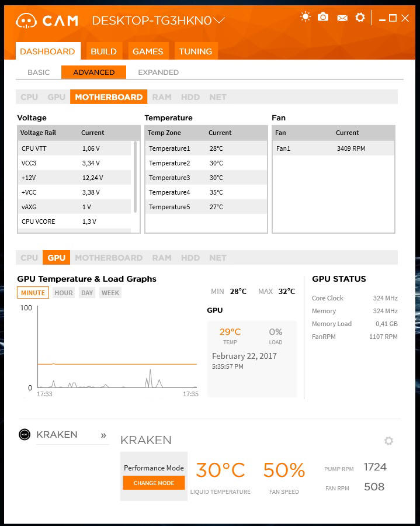This screenshot has width=420, height=526.
Task: Open the mail envelope icon
Action: coord(342,18)
